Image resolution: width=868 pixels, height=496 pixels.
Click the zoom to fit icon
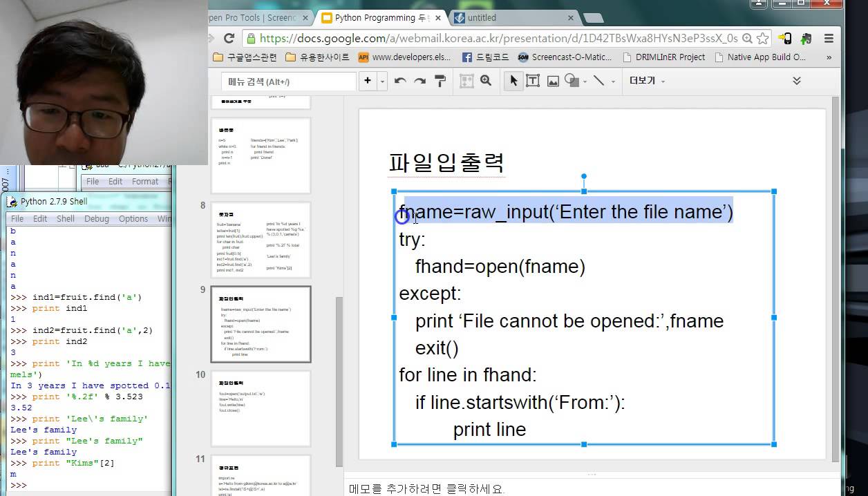coord(466,81)
